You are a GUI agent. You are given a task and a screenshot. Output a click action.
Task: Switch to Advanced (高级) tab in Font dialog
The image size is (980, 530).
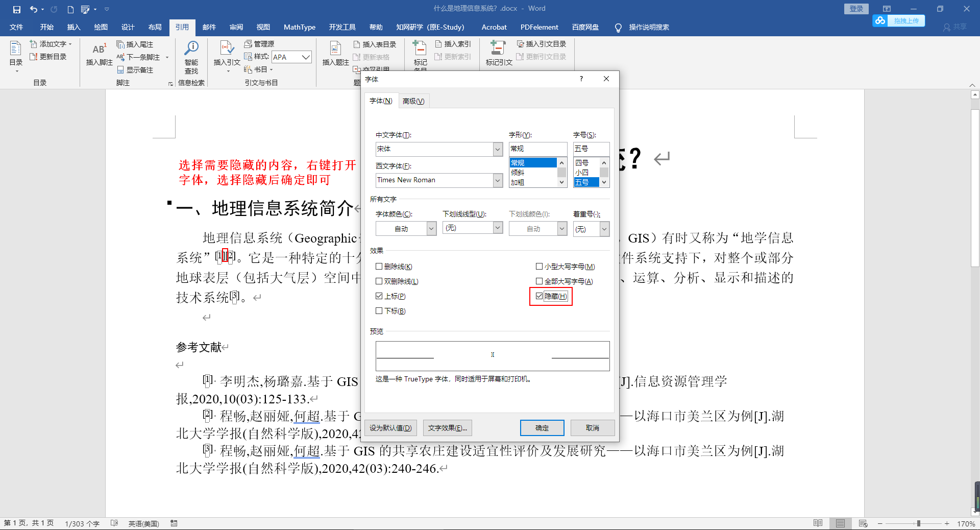click(413, 101)
